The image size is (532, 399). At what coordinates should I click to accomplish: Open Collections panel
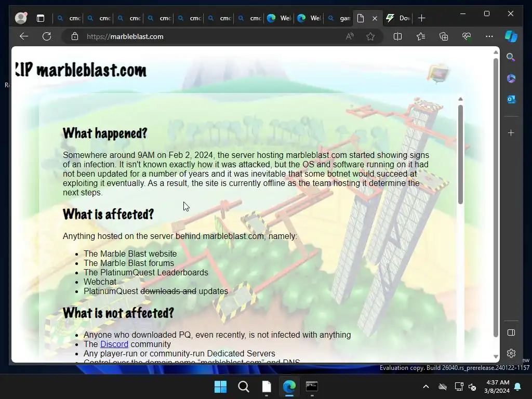point(444,36)
